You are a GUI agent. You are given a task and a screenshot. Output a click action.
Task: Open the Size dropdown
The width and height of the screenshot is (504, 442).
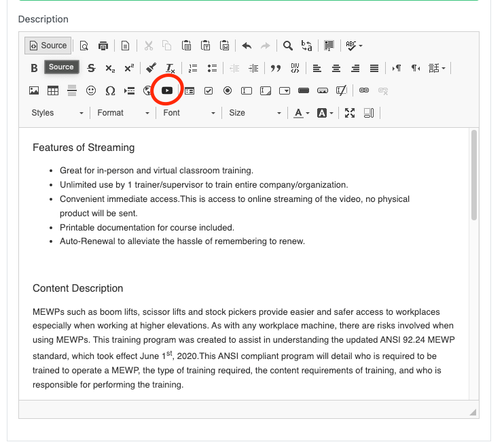[255, 113]
